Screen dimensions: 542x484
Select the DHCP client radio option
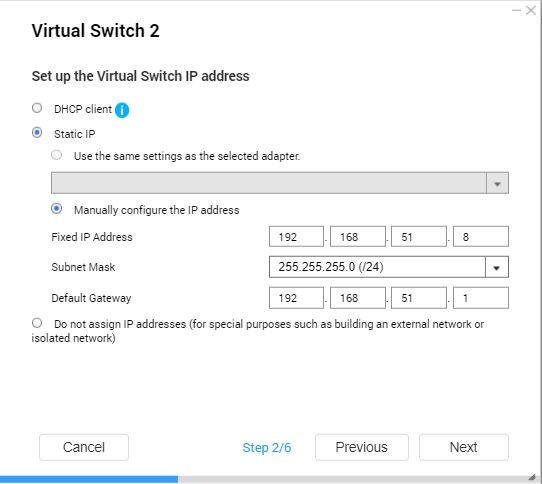37,108
